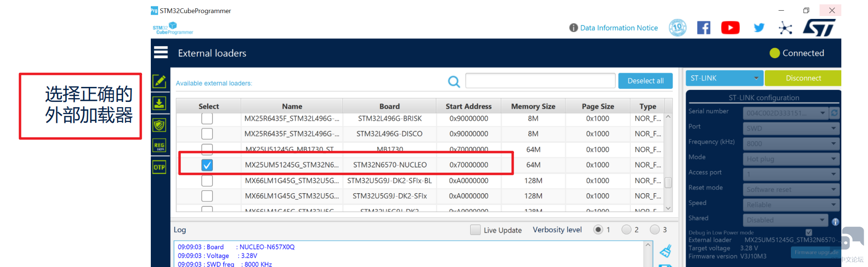Uncheck the STM32N6570-NUCLEO loader checkbox
This screenshot has width=868, height=267.
207,165
